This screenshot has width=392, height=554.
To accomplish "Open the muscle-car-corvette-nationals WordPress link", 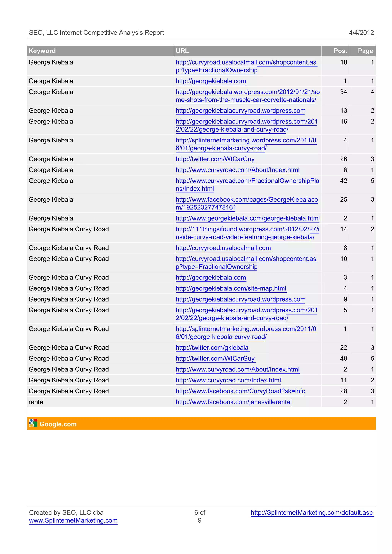I will [x=248, y=96].
